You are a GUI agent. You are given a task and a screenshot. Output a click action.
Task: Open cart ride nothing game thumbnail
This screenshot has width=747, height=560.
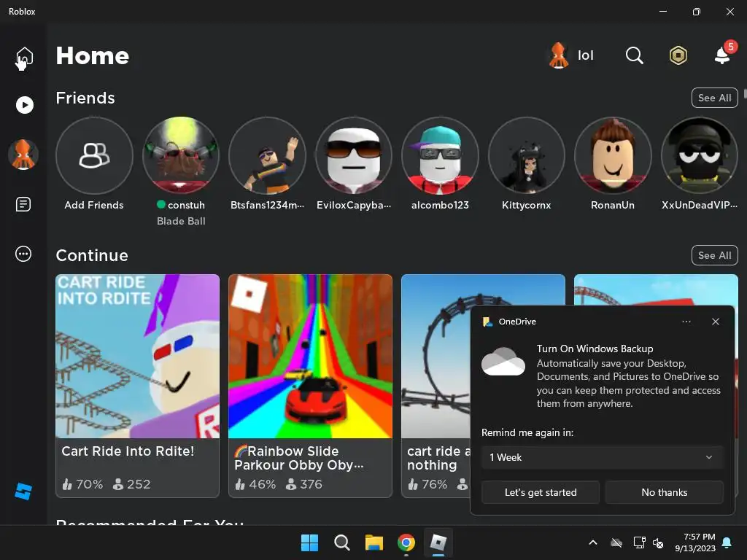coord(436,356)
